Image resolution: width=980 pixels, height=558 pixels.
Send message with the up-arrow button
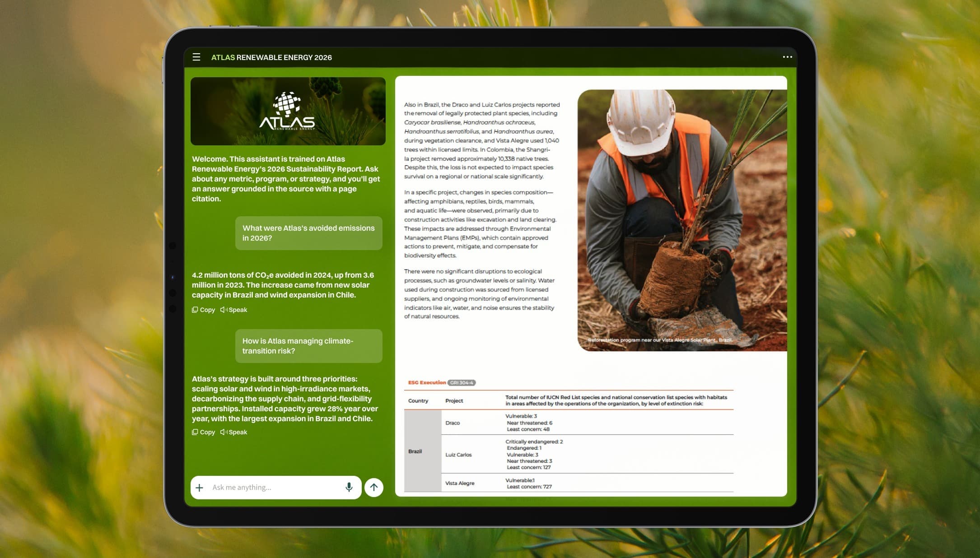374,488
